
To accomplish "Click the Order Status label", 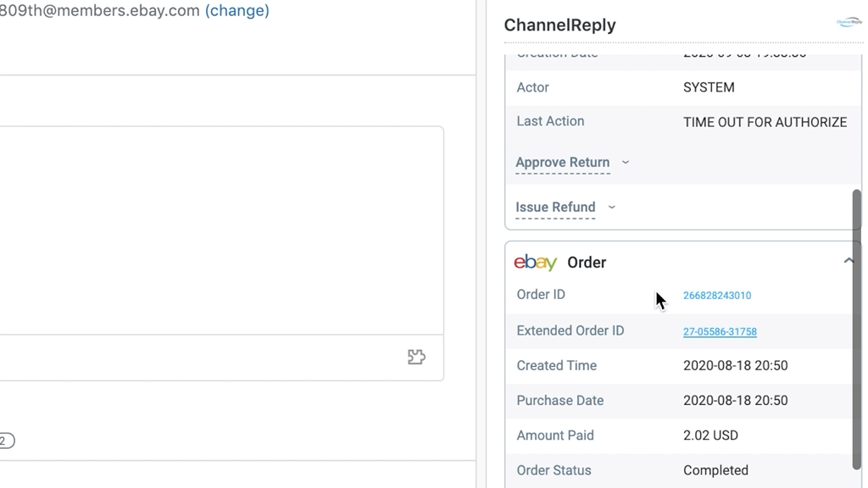I will (554, 470).
